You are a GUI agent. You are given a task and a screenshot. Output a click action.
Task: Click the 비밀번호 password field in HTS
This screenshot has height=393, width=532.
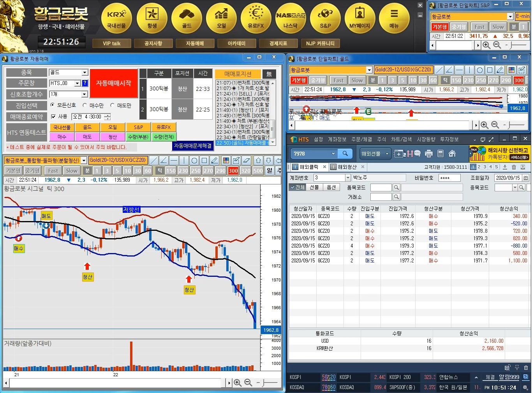[x=449, y=178]
